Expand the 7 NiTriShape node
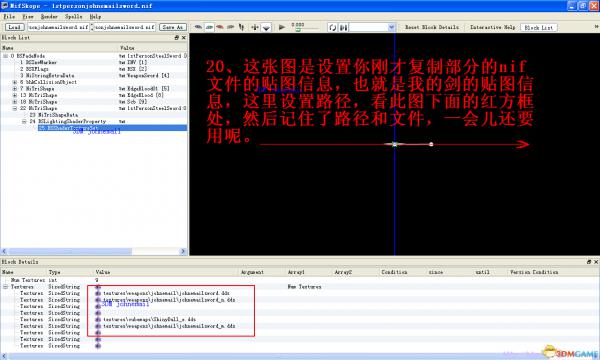Image resolution: width=600 pixels, height=360 pixels. click(x=15, y=88)
